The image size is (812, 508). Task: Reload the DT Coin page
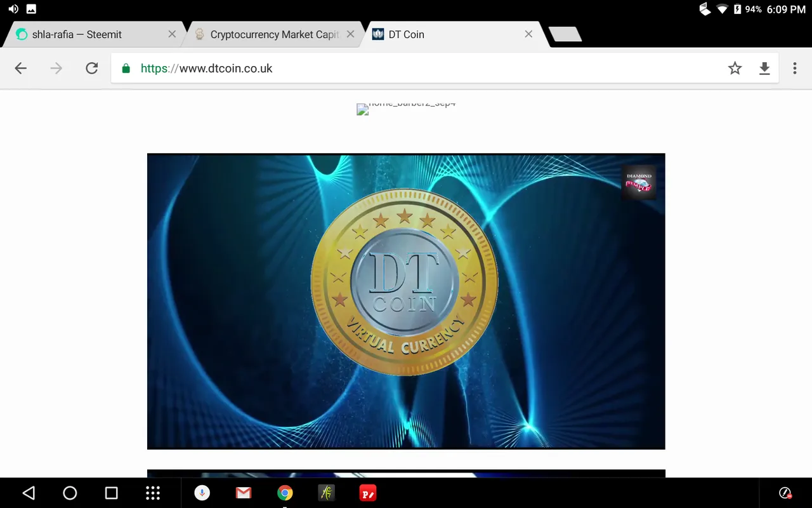[x=92, y=69]
